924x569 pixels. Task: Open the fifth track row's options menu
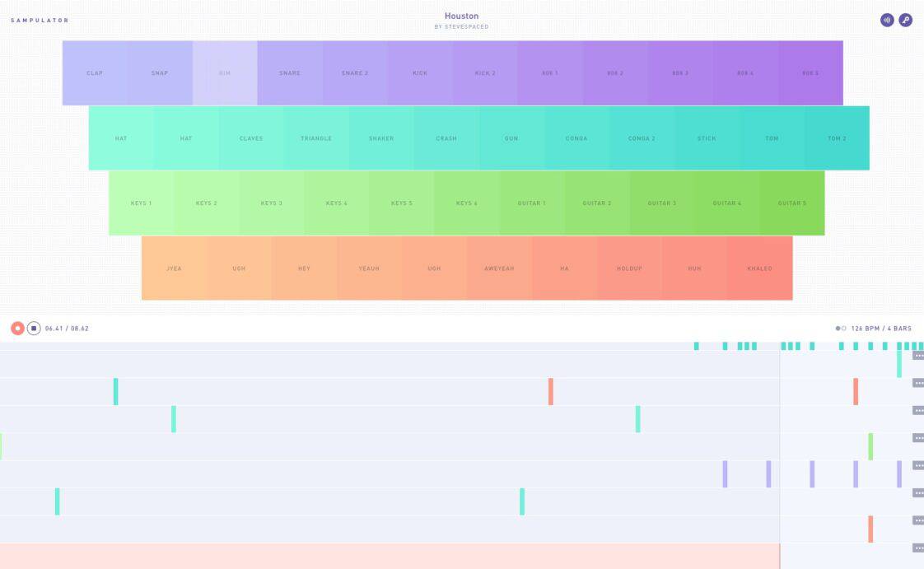[x=917, y=466]
